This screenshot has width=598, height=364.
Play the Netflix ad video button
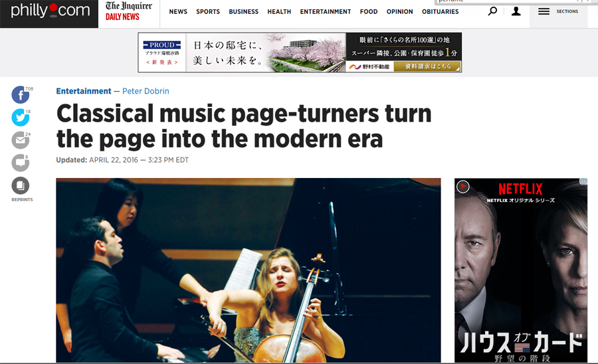(x=463, y=187)
